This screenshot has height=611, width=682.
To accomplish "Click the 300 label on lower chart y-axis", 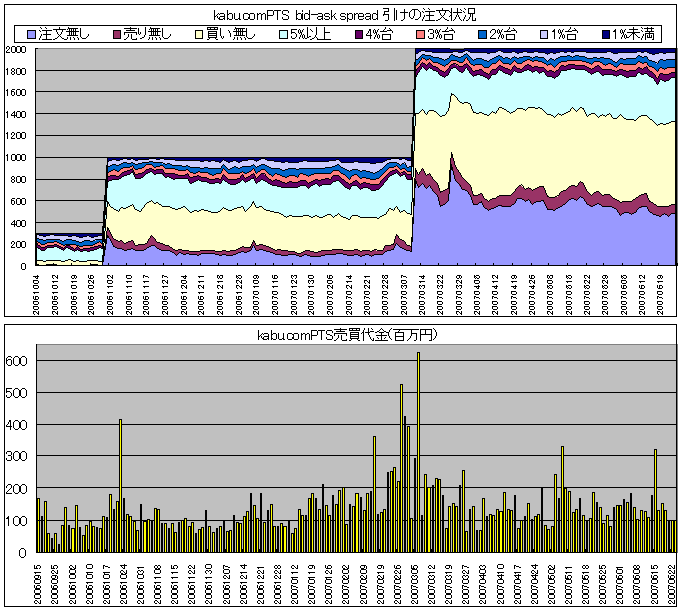I will 20,457.
